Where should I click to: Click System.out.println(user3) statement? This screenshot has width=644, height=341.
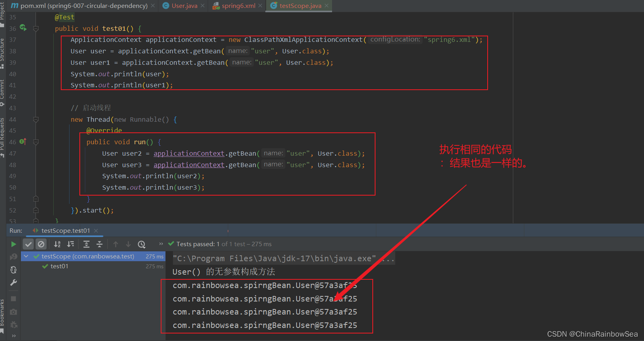pos(153,187)
